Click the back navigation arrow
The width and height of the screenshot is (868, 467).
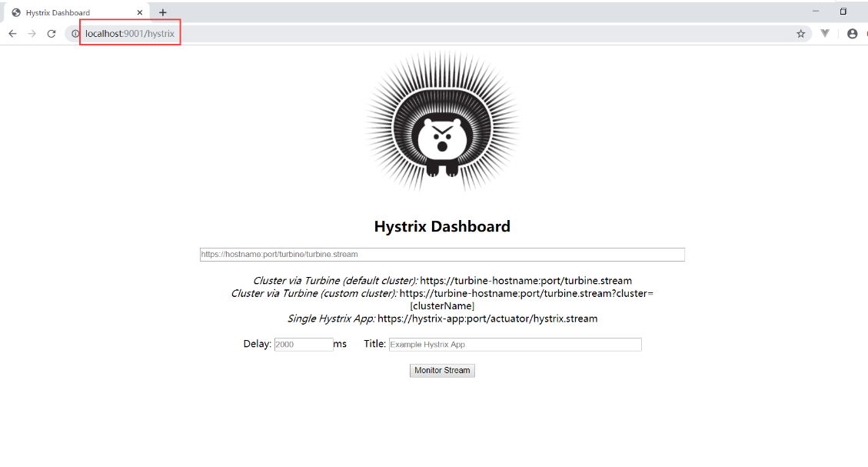pyautogui.click(x=12, y=34)
